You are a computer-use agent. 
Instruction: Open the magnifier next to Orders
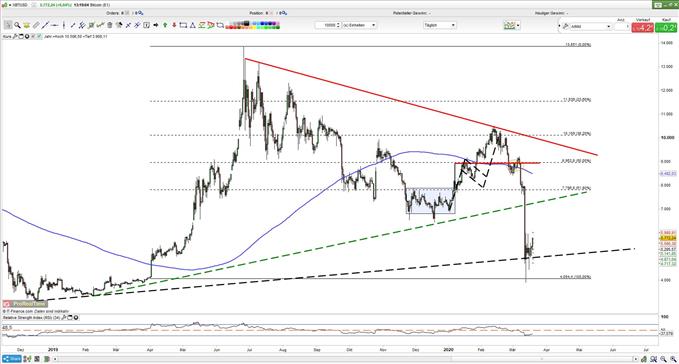(x=140, y=13)
